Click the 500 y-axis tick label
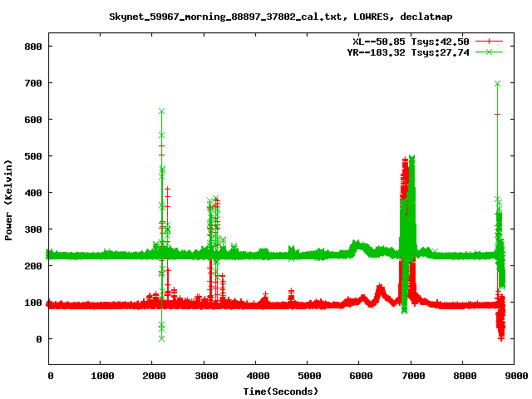 click(33, 156)
